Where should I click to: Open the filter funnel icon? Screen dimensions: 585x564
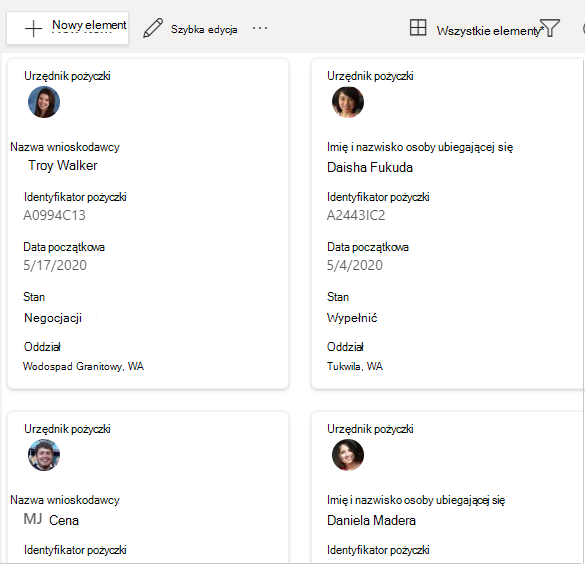550,28
